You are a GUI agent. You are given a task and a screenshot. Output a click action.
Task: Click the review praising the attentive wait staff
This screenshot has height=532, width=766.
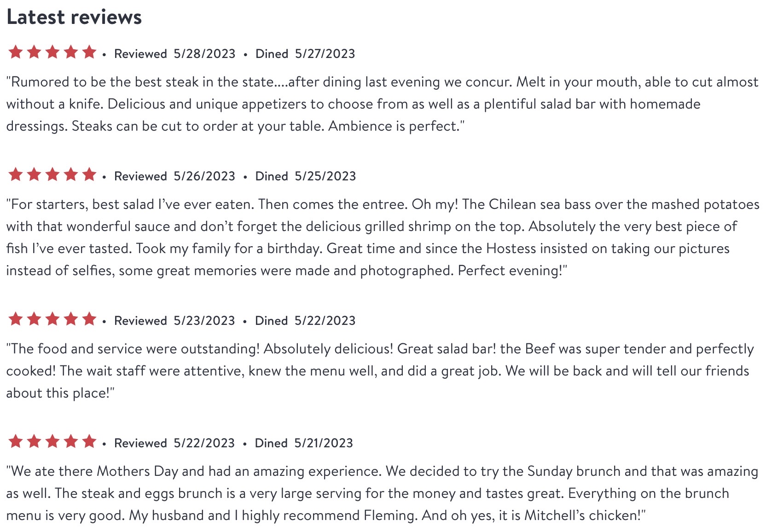(x=380, y=371)
